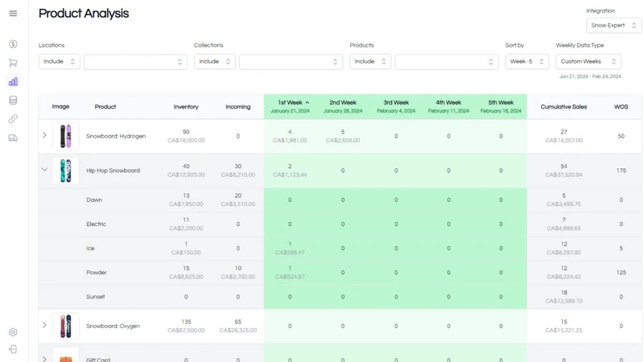The image size is (644, 362).
Task: Open the Sort by Week -5 dropdown
Action: [x=527, y=62]
